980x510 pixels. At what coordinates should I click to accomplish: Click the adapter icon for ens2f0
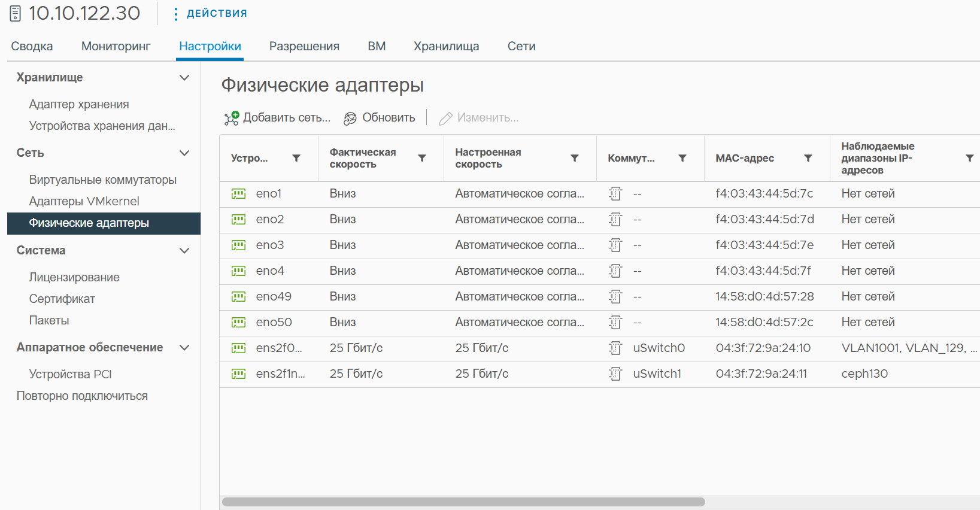click(x=238, y=348)
